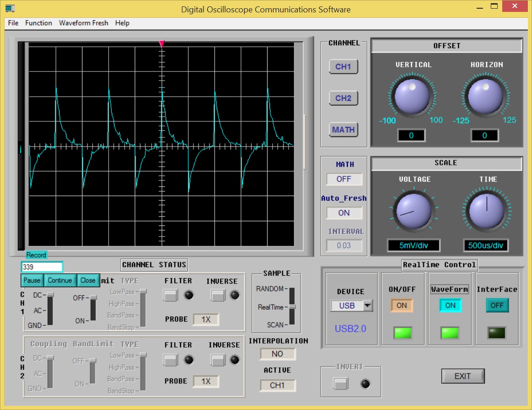Click the INVERT indicator LED
The height and width of the screenshot is (410, 532).
365,384
